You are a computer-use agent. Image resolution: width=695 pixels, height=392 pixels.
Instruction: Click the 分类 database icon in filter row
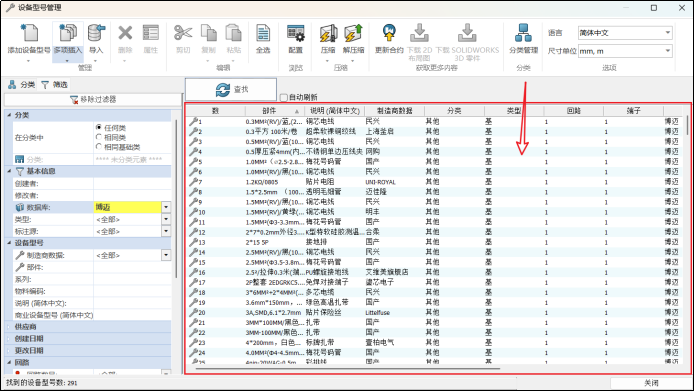20,159
